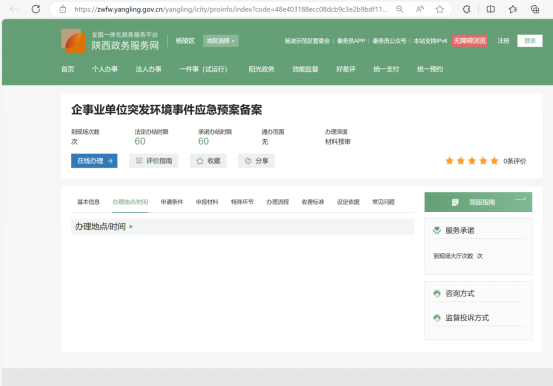The height and width of the screenshot is (386, 553).
Task: Expand the 办理地点/时间 section arrow
Action: (131, 227)
